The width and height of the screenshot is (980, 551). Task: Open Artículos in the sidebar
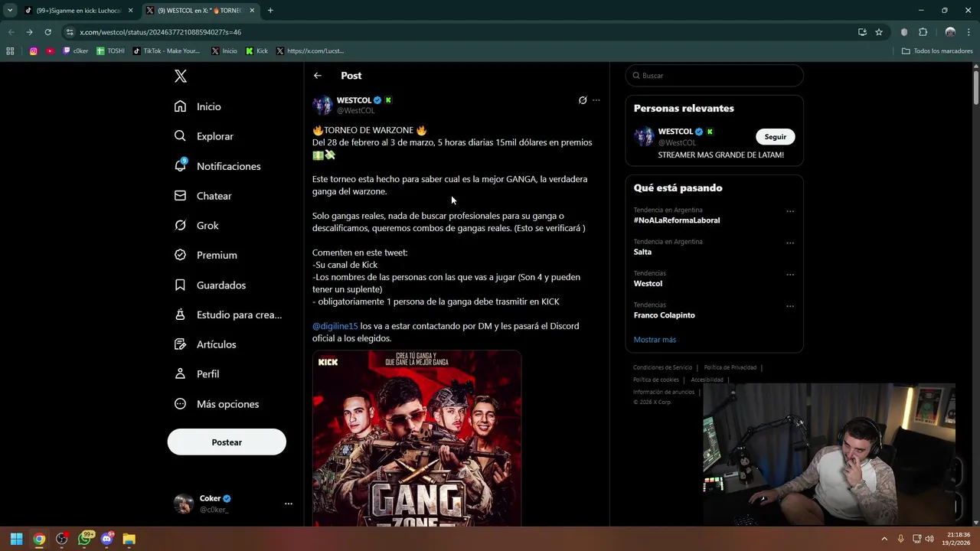206,344
